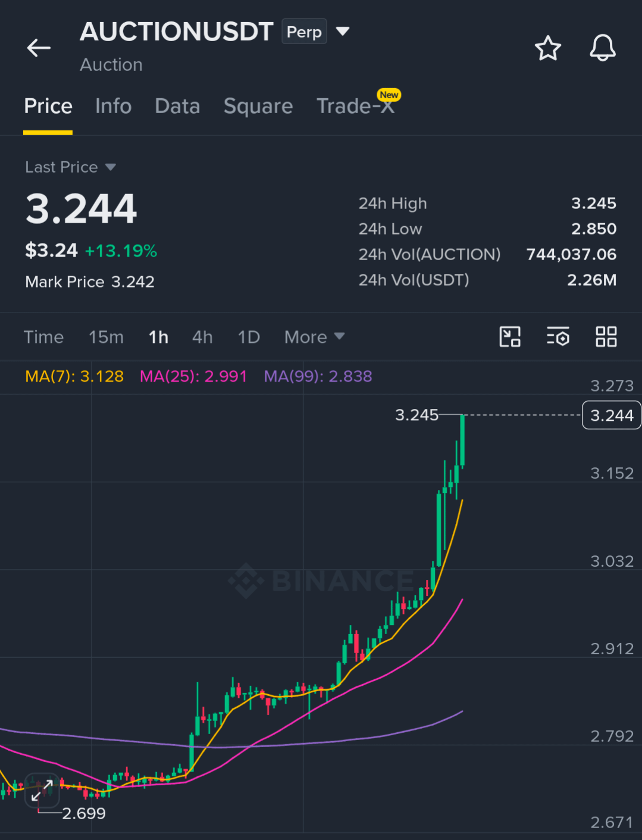This screenshot has height=840, width=642.
Task: Tap the 24h Vol(USDT) value 2.26M
Action: click(591, 280)
